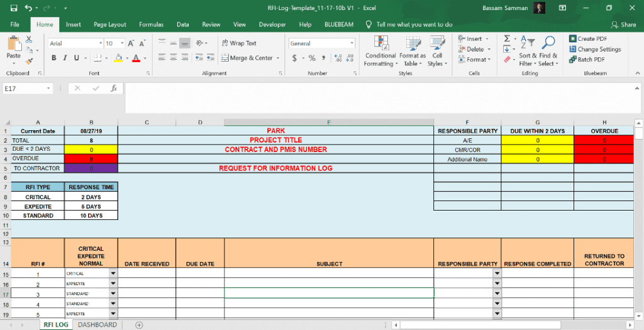Increase the indent
Image resolution: width=644 pixels, height=330 pixels.
[x=211, y=58]
